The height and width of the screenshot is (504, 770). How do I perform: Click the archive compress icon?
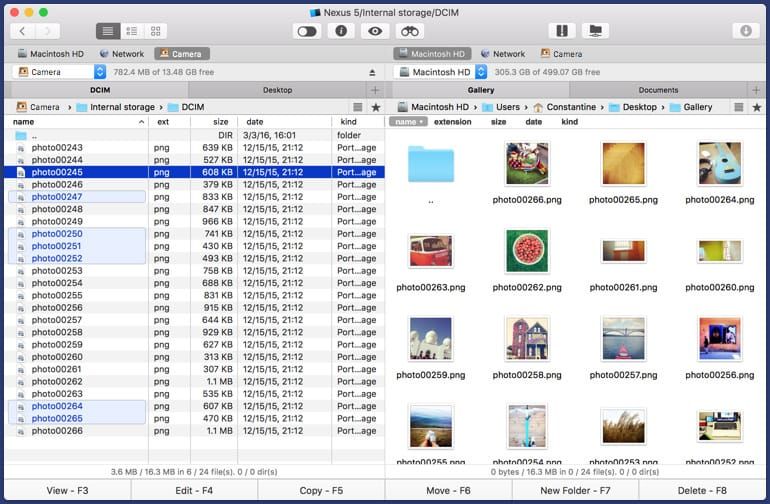[562, 31]
